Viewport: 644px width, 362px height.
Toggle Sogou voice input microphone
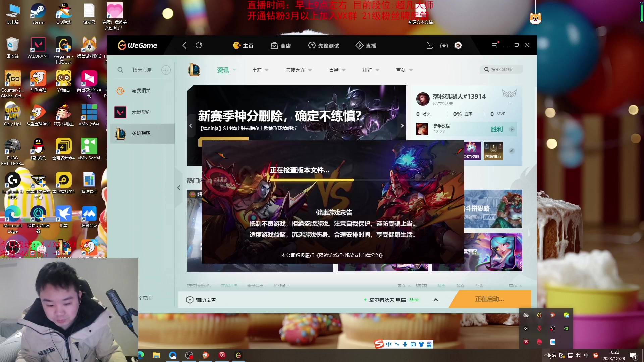click(405, 344)
